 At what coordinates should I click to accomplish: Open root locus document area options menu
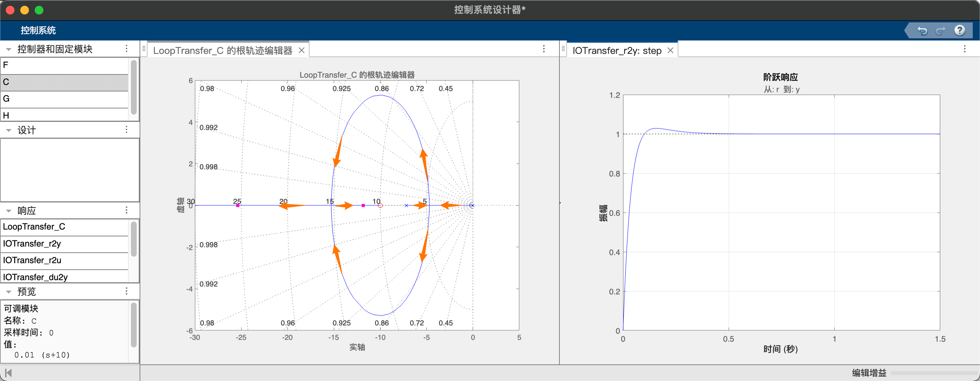point(544,49)
